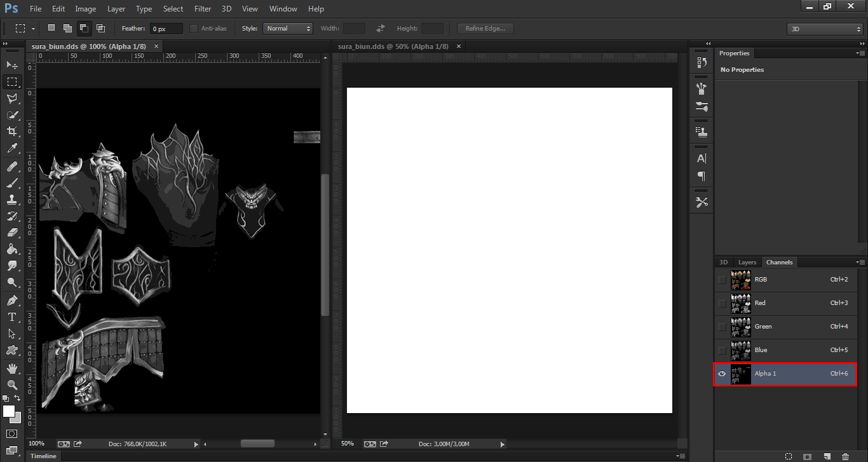This screenshot has height=462, width=868.
Task: Enable the Anti-alias checkbox
Action: (194, 29)
